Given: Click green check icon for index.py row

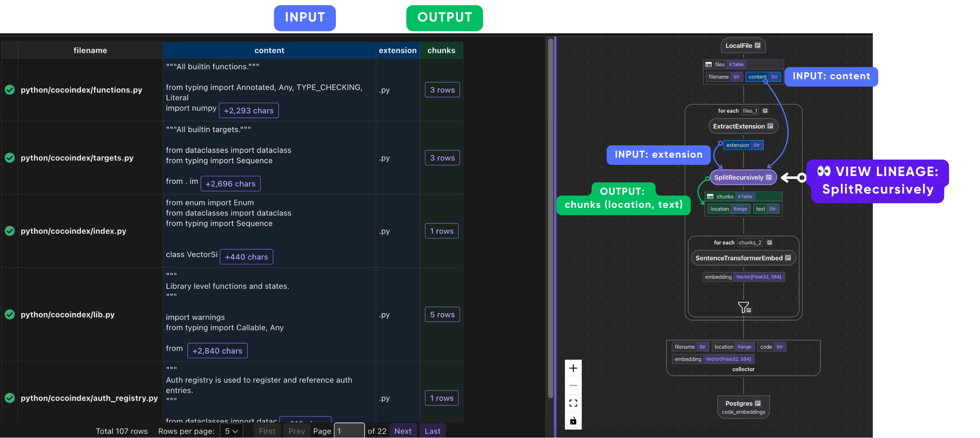Looking at the screenshot, I should (x=10, y=231).
